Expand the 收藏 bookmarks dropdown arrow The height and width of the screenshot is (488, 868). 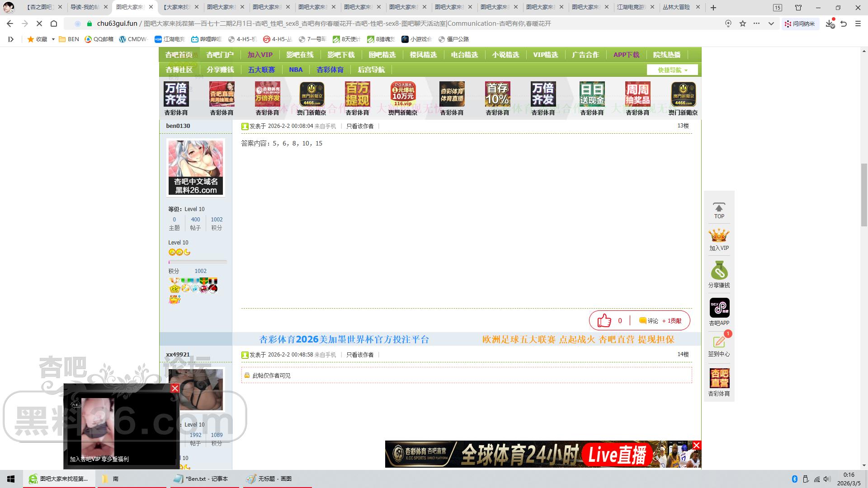tap(53, 39)
